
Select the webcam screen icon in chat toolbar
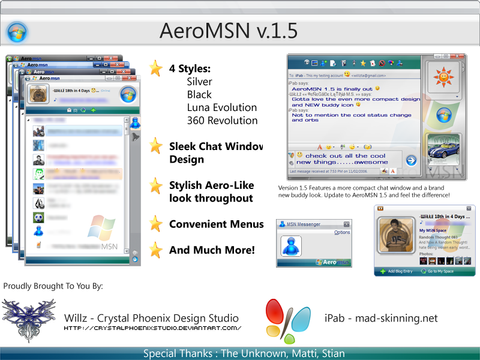pos(314,63)
